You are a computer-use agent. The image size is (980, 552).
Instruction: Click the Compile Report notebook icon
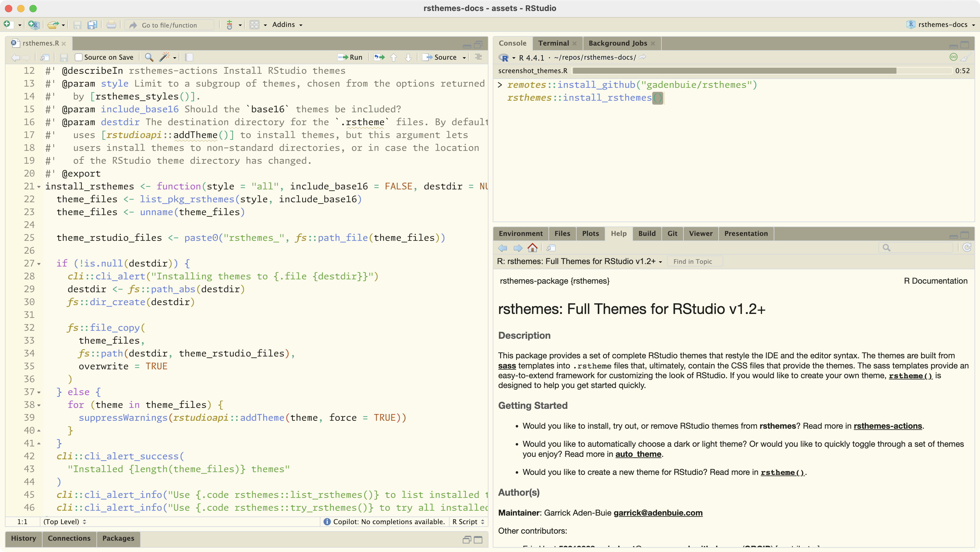189,58
